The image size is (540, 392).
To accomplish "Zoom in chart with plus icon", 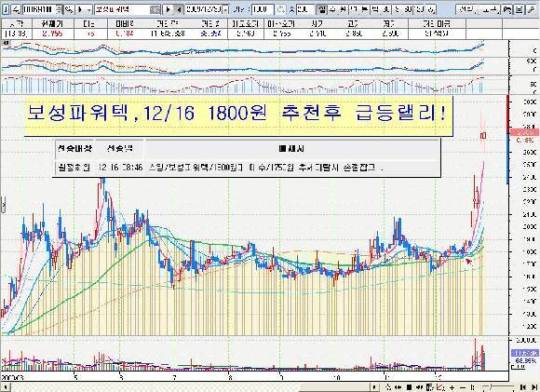I will pyautogui.click(x=452, y=388).
